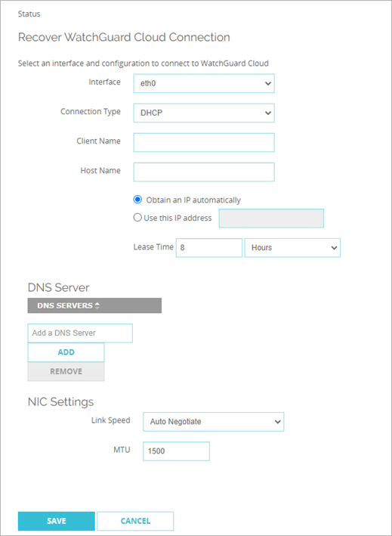Open the Link Speed Auto Negotiate dropdown
Image resolution: width=392 pixels, height=536 pixels.
[214, 422]
